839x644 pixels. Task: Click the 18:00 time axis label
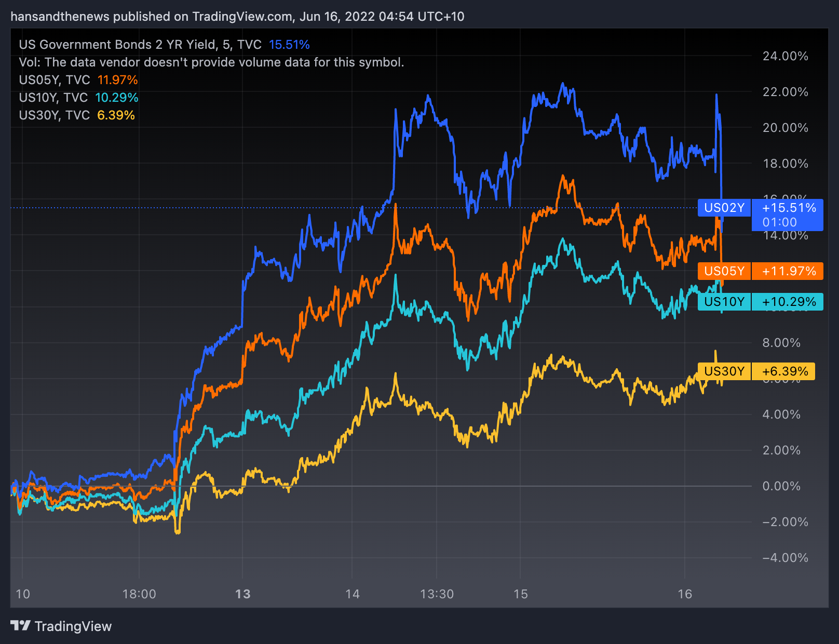pyautogui.click(x=139, y=594)
